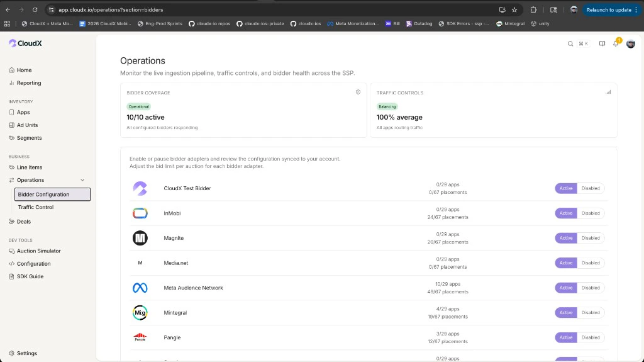Image resolution: width=644 pixels, height=362 pixels.
Task: Set Pangle to Disabled
Action: coord(591,337)
